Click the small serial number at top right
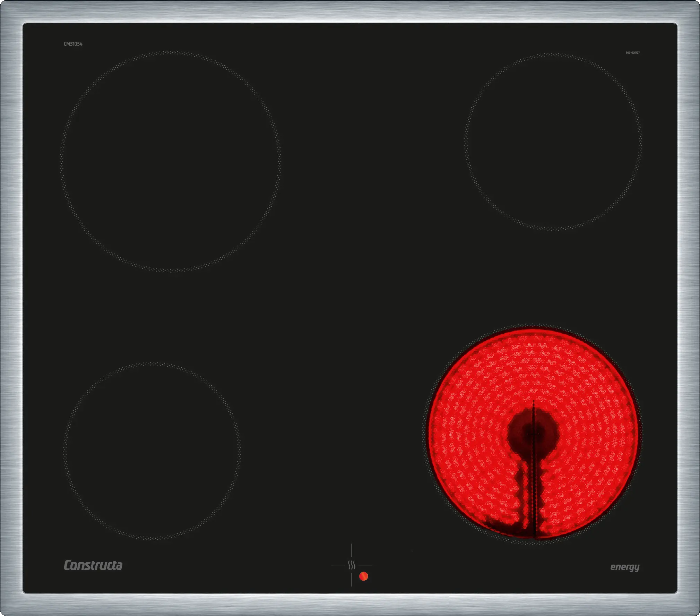 tap(632, 53)
